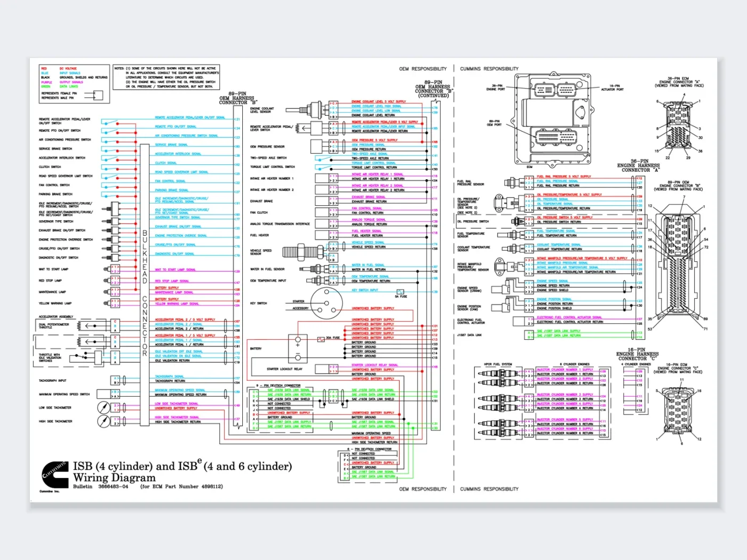Click the "Bulletin 3666483-04" text

(101, 486)
